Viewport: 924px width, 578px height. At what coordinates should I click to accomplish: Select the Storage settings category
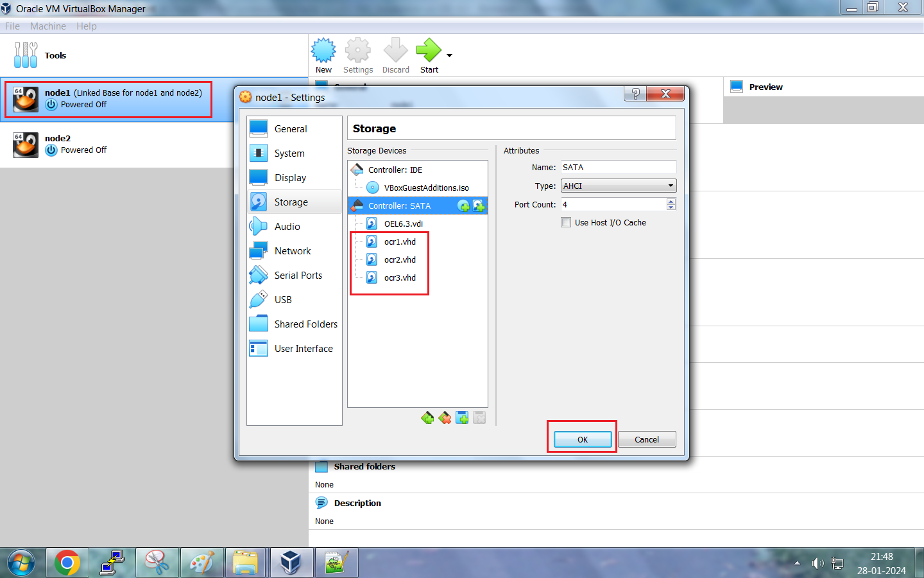(295, 202)
